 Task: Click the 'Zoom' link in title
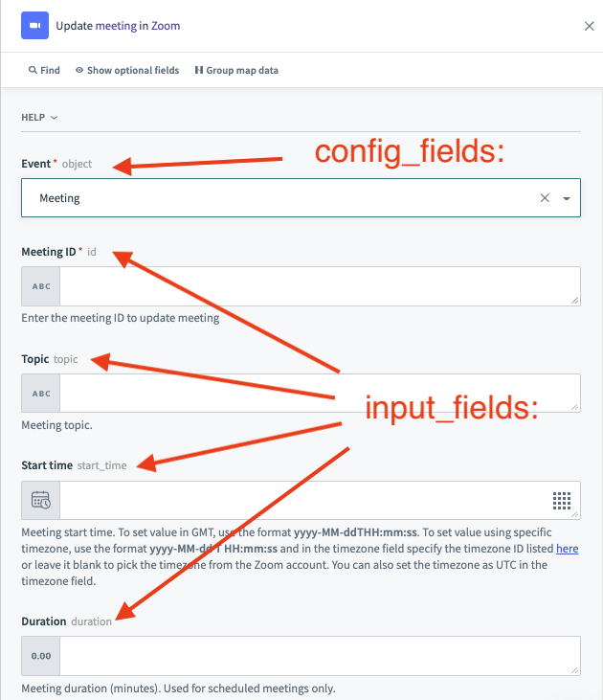tap(166, 26)
